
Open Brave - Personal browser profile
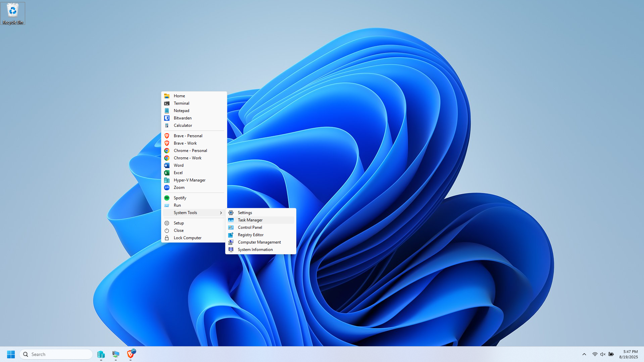[188, 136]
